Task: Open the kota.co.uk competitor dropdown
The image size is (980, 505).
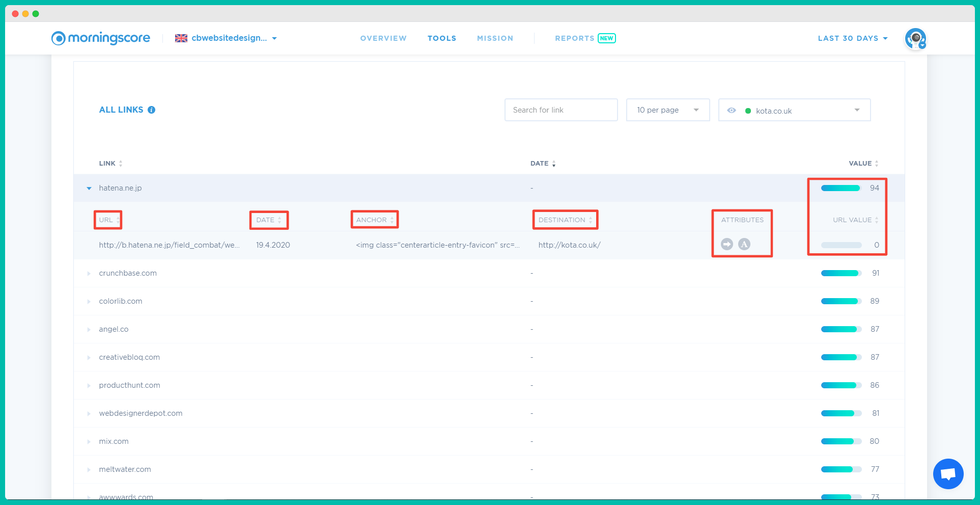Action: (x=794, y=110)
